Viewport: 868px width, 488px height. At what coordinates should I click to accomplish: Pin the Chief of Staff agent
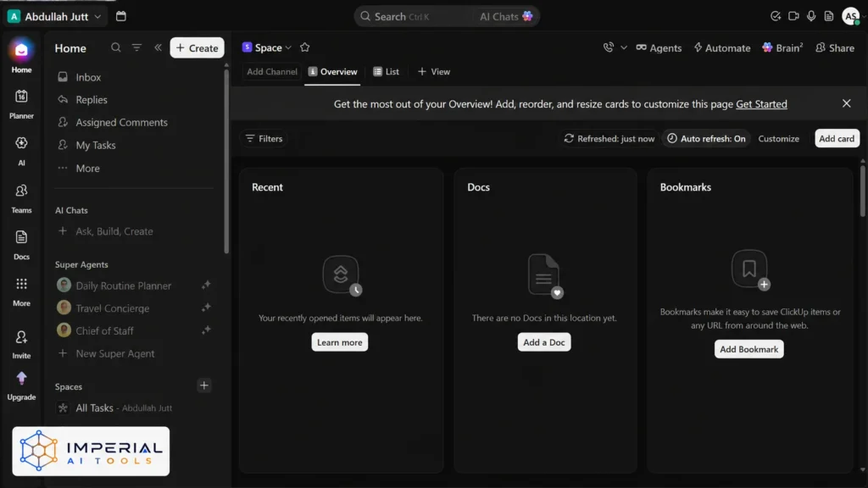coord(206,330)
